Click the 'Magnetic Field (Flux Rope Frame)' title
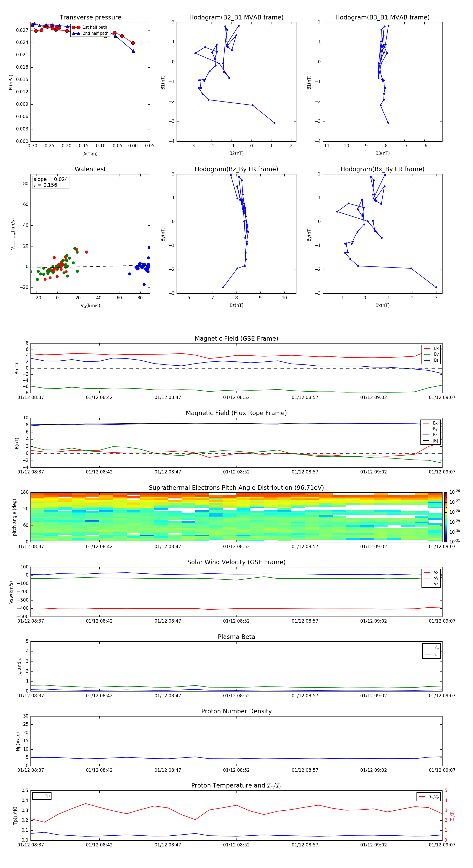Image resolution: width=473 pixels, height=868 pixels. coord(236,413)
